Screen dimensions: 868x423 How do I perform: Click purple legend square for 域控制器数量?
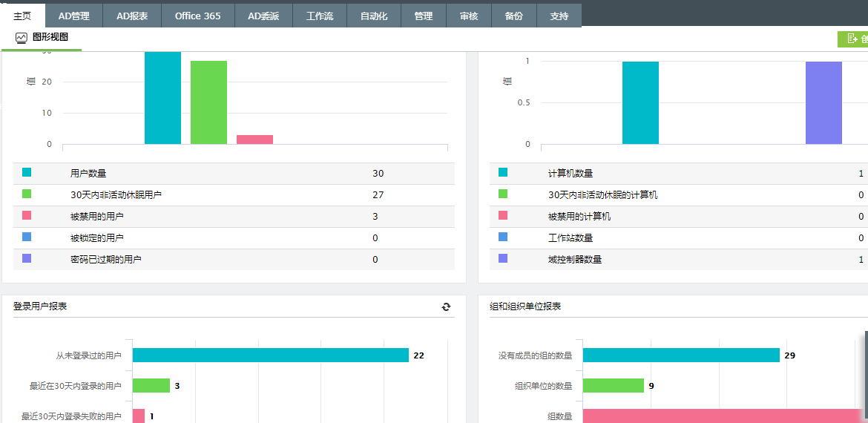(x=503, y=258)
